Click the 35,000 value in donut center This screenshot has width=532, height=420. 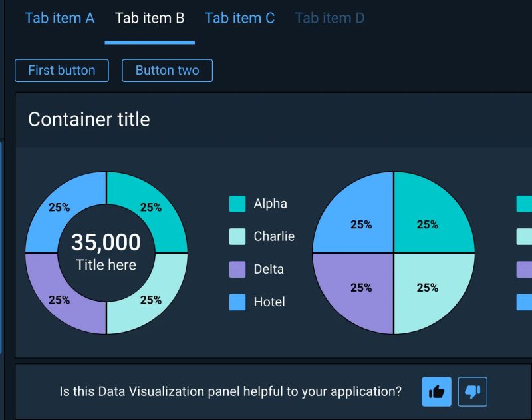pos(106,242)
